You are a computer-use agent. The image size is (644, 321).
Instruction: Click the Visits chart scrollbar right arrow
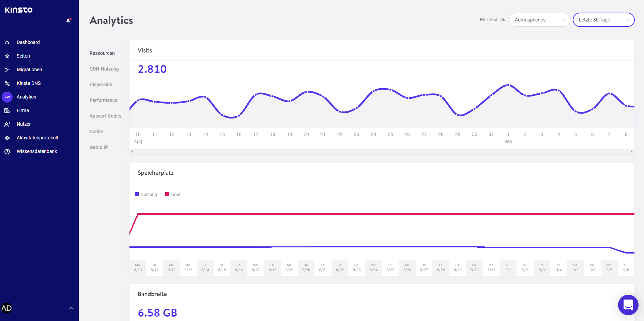tap(631, 152)
